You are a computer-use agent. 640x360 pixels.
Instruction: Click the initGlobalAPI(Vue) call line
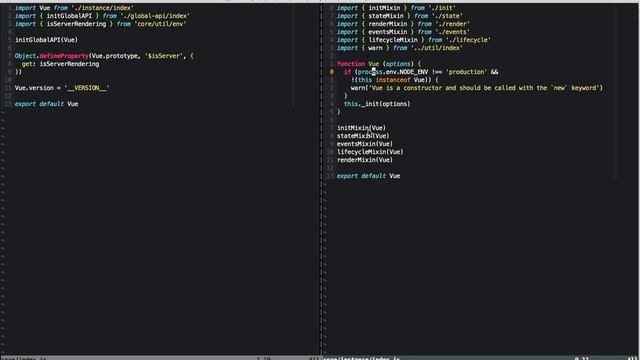pyautogui.click(x=46, y=40)
